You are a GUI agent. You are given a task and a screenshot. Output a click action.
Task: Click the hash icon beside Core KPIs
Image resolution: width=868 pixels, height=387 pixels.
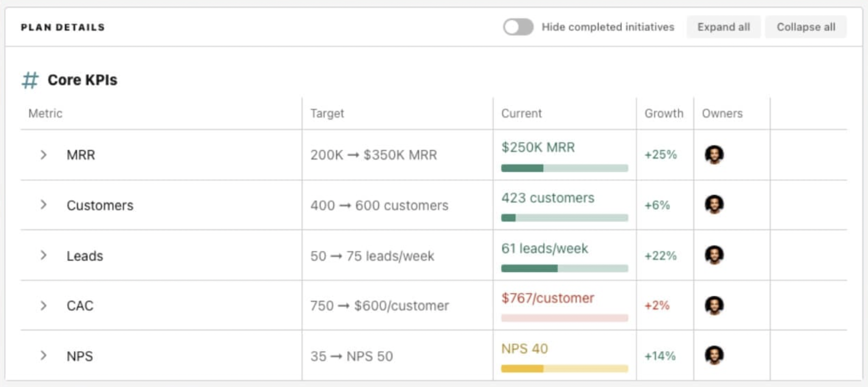tap(31, 80)
